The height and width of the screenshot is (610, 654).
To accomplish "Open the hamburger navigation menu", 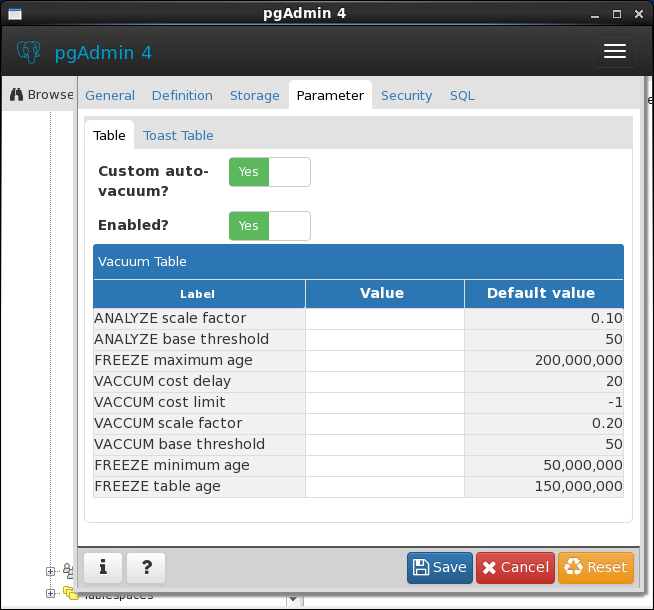I will tap(614, 51).
